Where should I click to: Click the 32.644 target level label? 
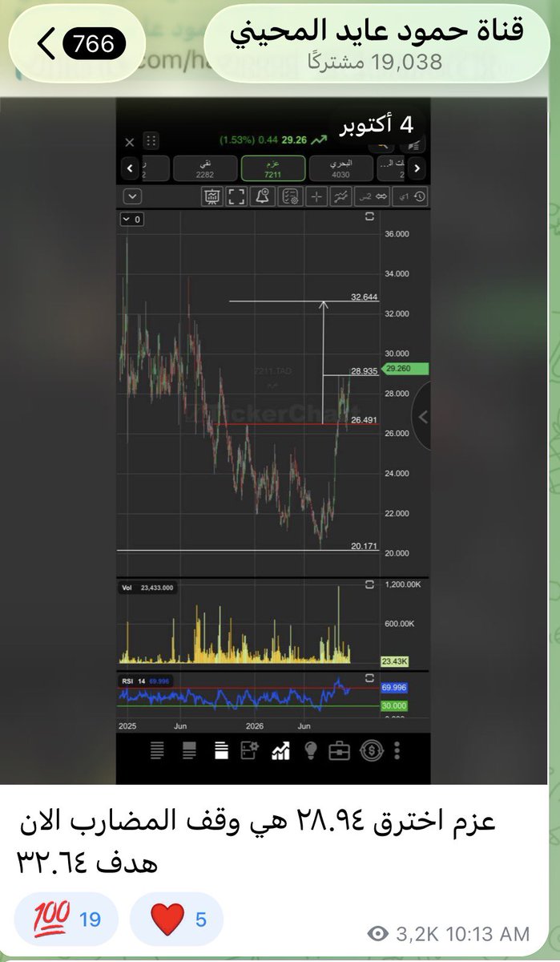click(x=364, y=297)
